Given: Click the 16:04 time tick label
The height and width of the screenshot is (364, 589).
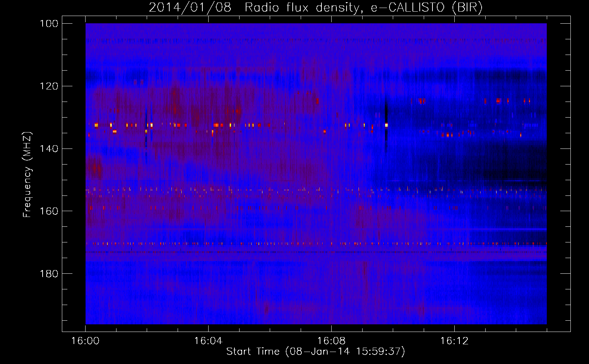Looking at the screenshot, I should pos(208,341).
